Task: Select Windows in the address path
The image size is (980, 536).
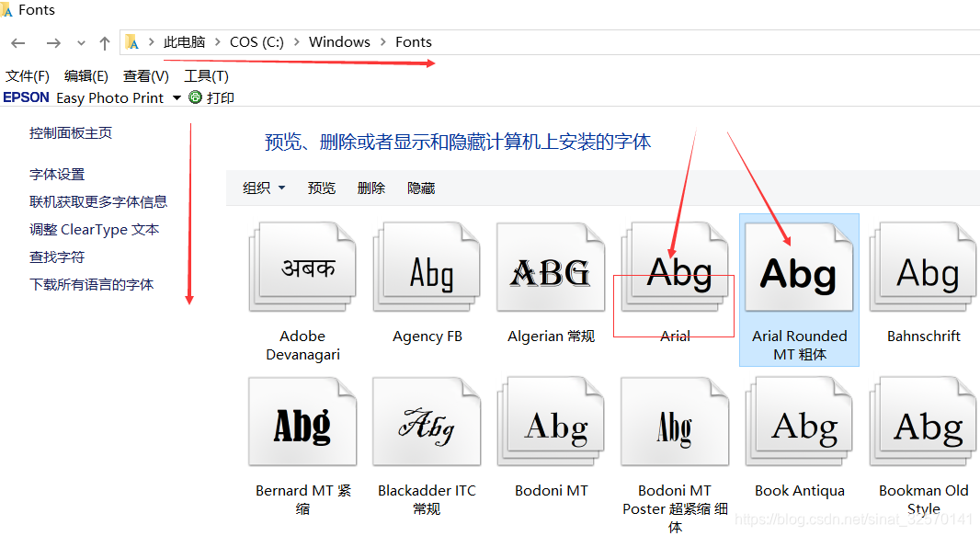Action: click(x=339, y=42)
